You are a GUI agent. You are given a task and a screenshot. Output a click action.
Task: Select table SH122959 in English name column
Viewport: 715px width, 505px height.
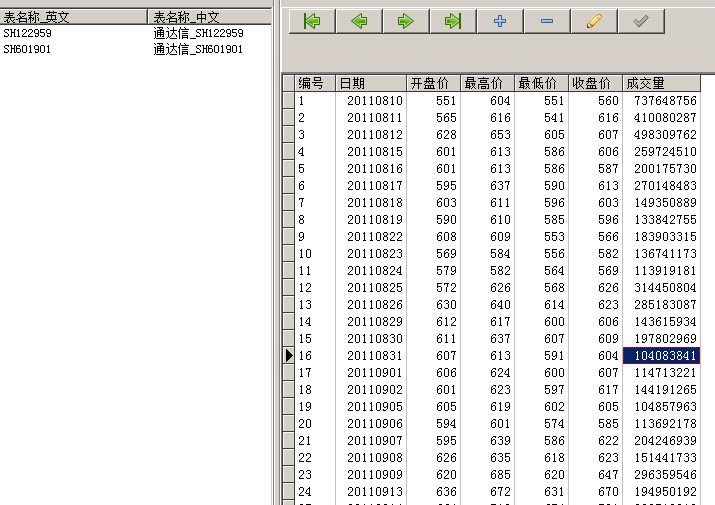[27, 33]
